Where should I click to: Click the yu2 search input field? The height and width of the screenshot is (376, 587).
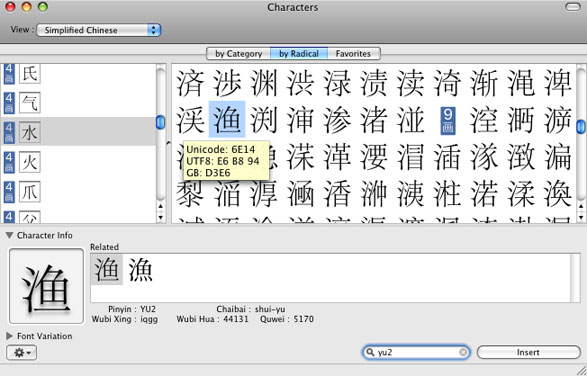[x=416, y=352]
